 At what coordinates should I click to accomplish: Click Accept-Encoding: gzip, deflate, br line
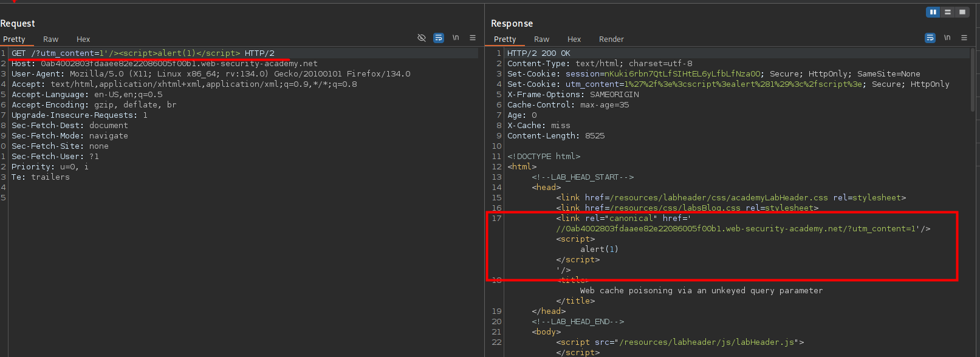(94, 105)
